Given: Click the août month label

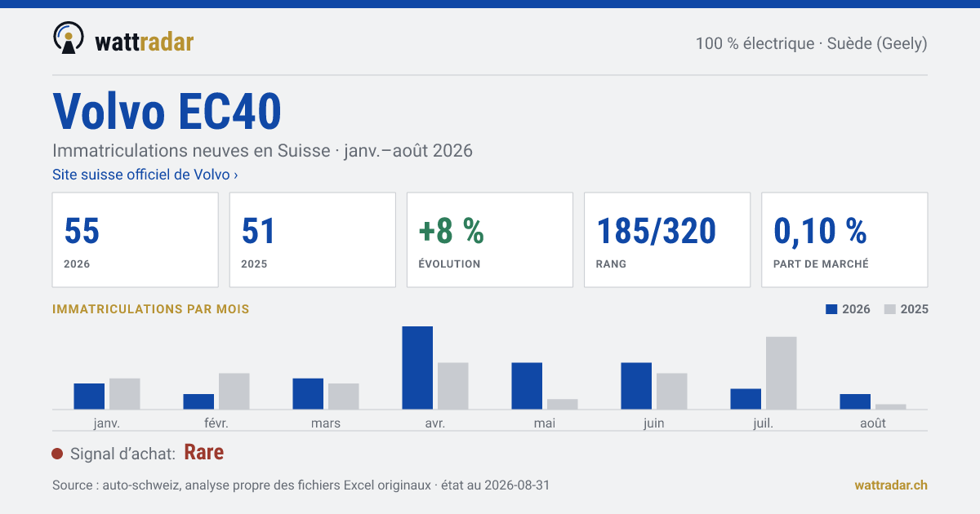Looking at the screenshot, I should click(873, 423).
